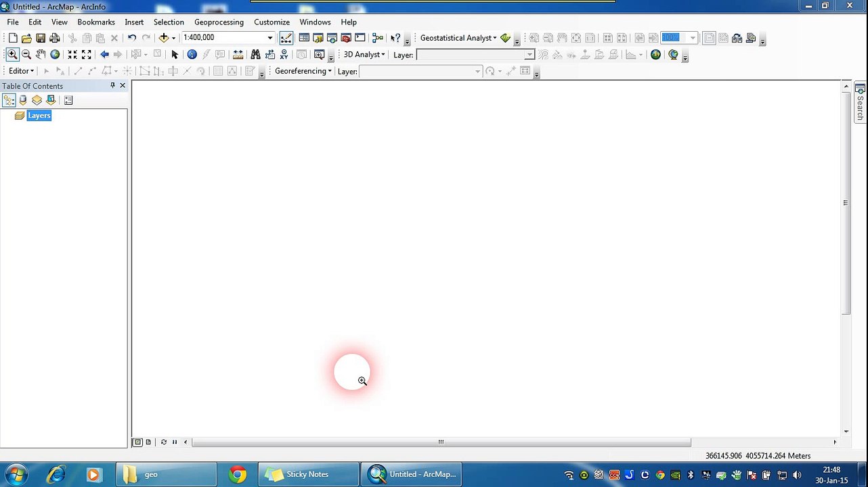Viewport: 868px width, 487px height.
Task: Open the Search window icon
Action: pyautogui.click(x=332, y=38)
